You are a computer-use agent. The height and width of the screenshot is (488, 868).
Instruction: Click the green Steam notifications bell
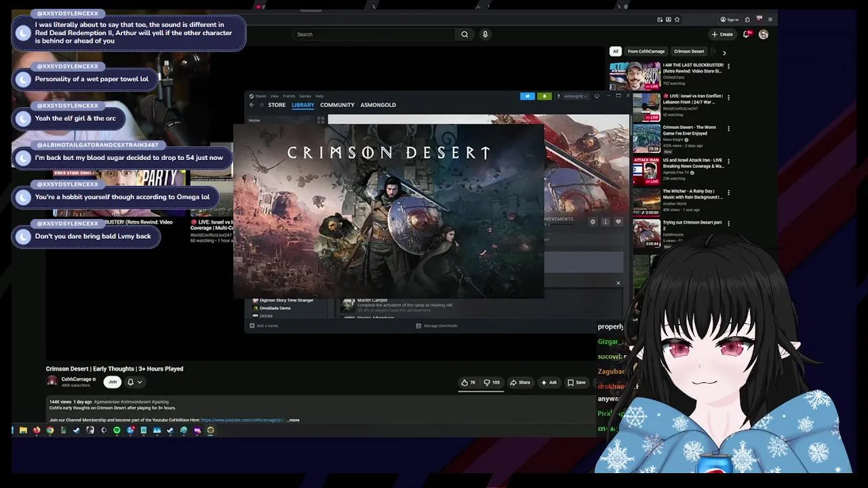[544, 96]
